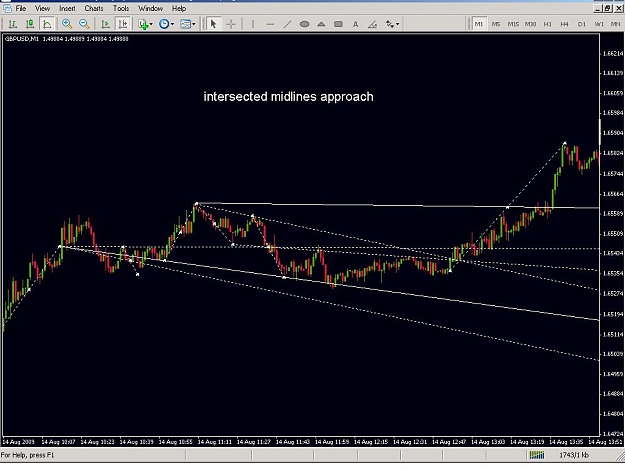Click the '14 Aug 11:11' time scale label

tap(214, 442)
